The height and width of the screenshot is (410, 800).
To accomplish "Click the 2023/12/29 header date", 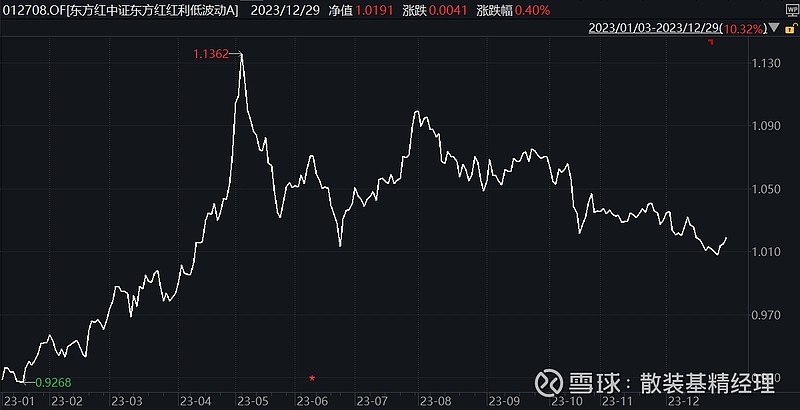I will 285,10.
